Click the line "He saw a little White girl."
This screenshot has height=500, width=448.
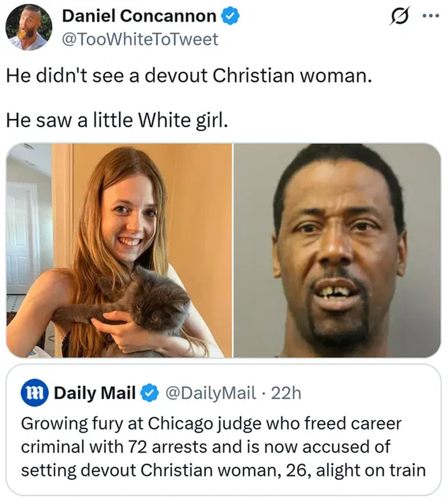pyautogui.click(x=117, y=121)
